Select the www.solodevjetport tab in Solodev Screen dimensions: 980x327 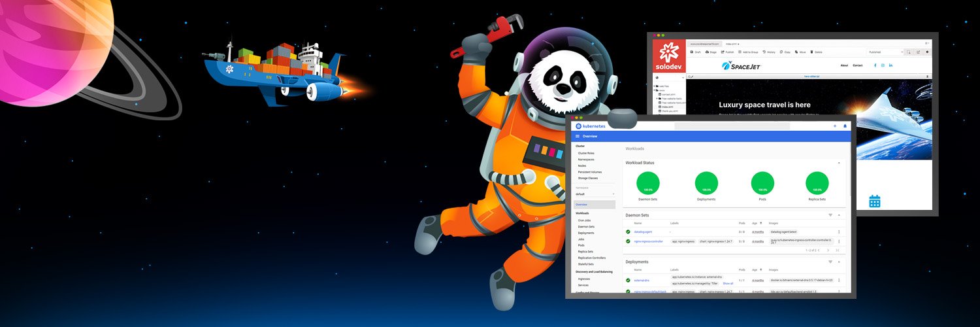coord(704,44)
